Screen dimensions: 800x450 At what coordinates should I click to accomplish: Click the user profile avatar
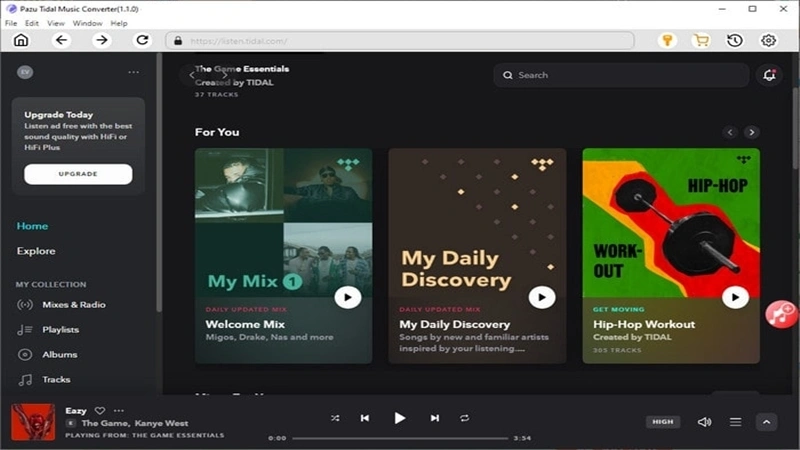(x=25, y=72)
